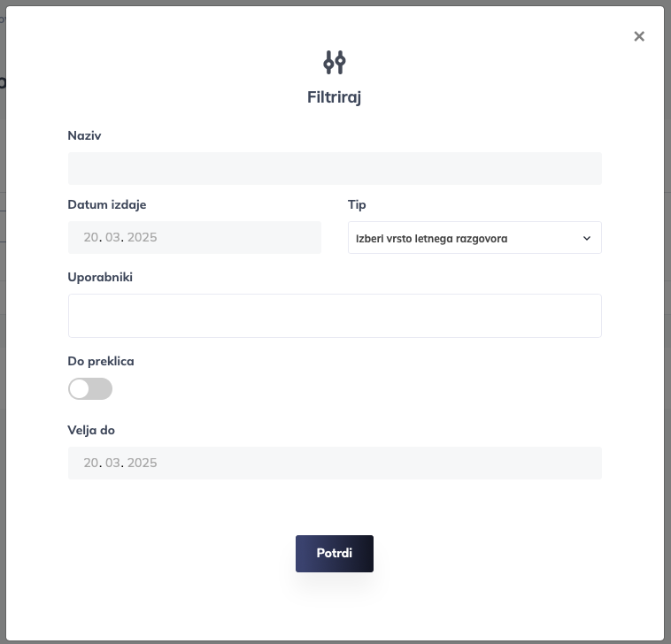Click the Naziv field label
The width and height of the screenshot is (671, 644).
pos(84,135)
